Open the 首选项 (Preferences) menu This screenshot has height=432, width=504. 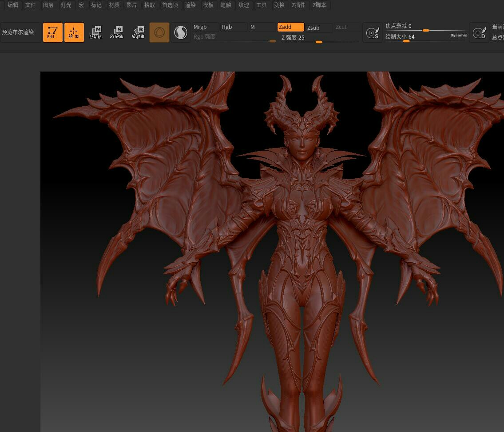tap(170, 5)
